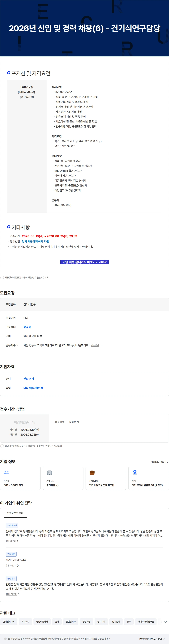Click the 서울 강동구 고덕비즈밸리로2가길 27 address text
The image size is (169, 644).
[56, 345]
